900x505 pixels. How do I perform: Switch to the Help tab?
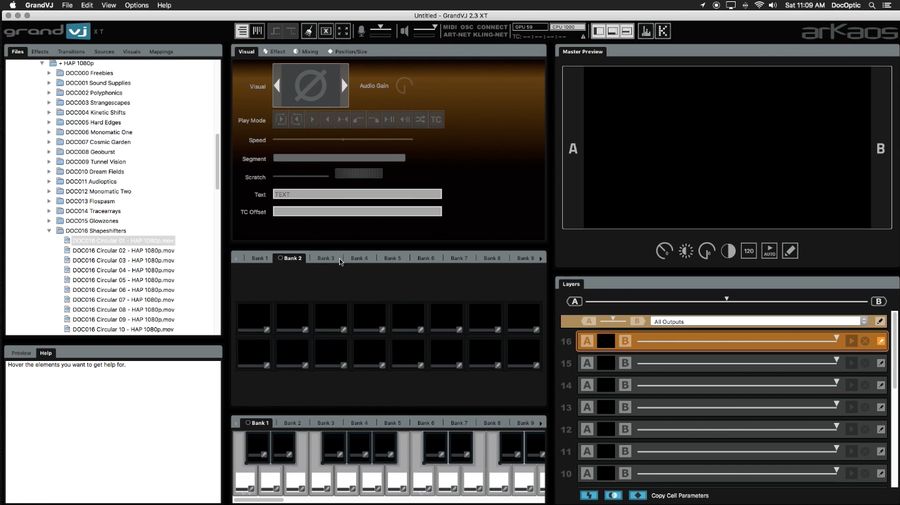point(46,353)
